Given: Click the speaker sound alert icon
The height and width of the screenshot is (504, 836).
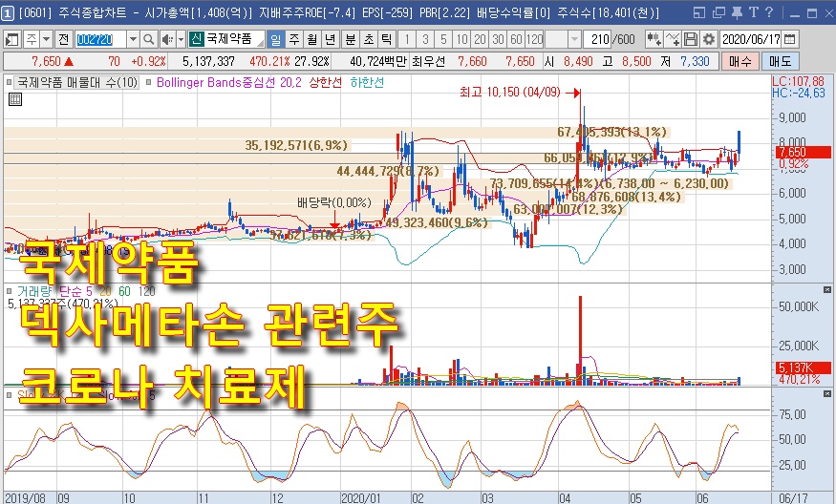Looking at the screenshot, I should (x=167, y=39).
